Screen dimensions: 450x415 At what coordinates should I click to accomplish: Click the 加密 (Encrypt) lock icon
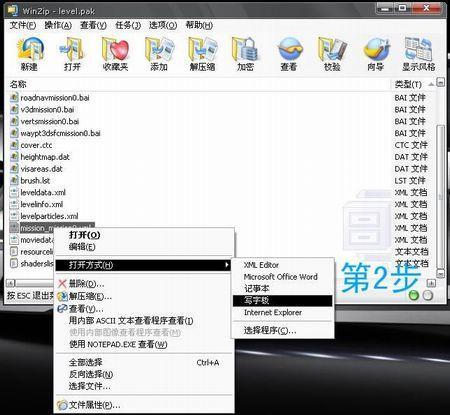coord(245,54)
